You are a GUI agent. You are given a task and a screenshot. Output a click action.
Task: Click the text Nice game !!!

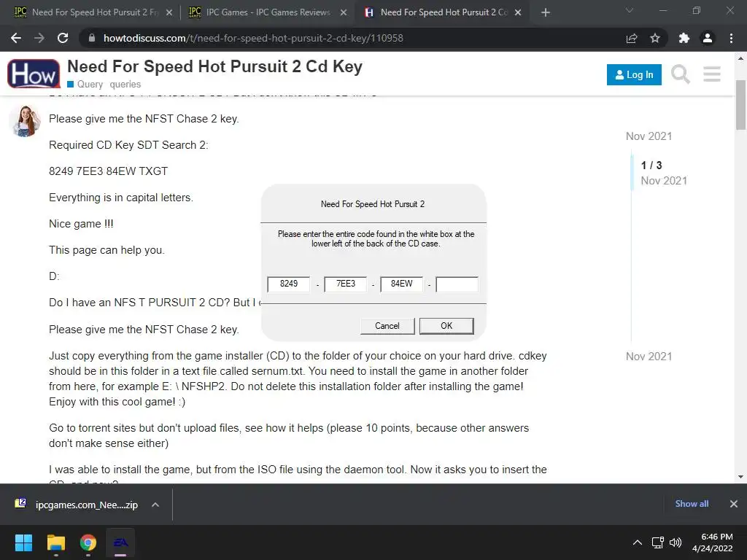click(81, 224)
